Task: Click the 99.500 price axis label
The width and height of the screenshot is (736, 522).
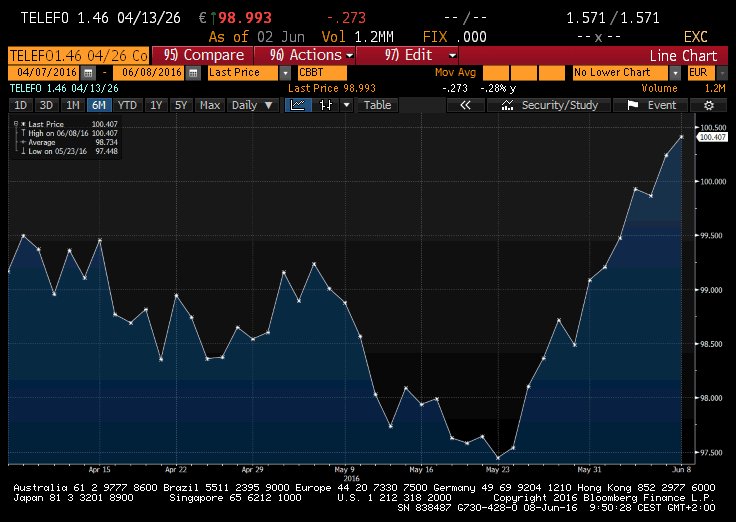Action: click(713, 236)
